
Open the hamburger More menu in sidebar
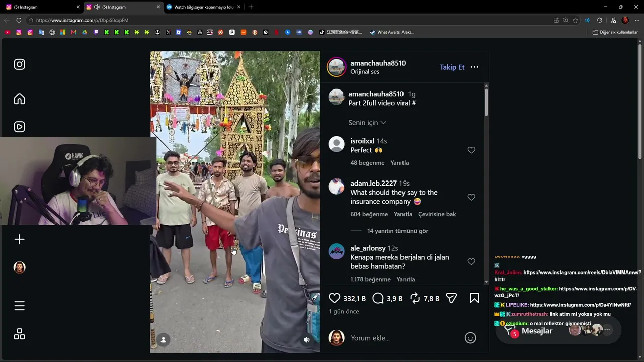pos(19,306)
